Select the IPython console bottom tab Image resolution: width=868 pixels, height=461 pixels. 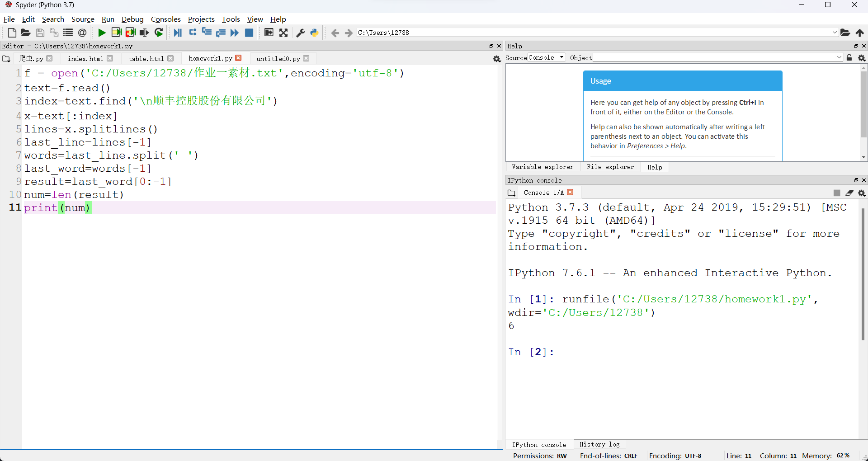click(539, 445)
